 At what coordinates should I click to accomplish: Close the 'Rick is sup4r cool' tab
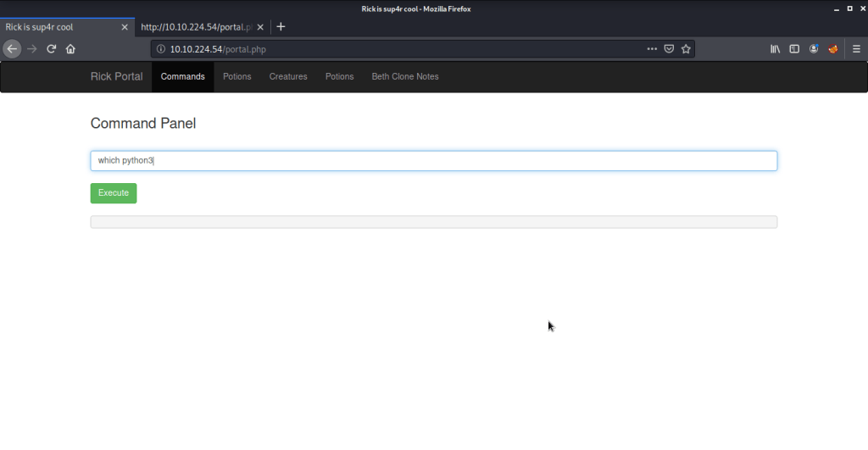125,27
